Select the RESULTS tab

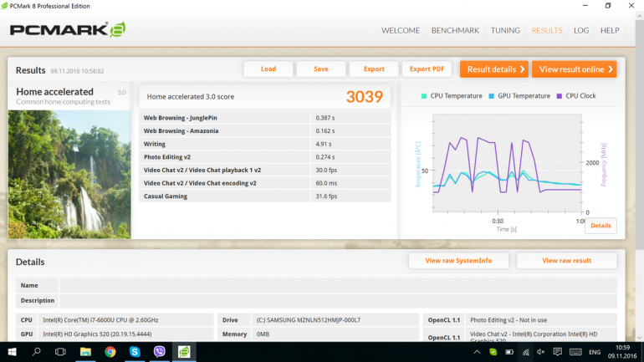coord(547,30)
